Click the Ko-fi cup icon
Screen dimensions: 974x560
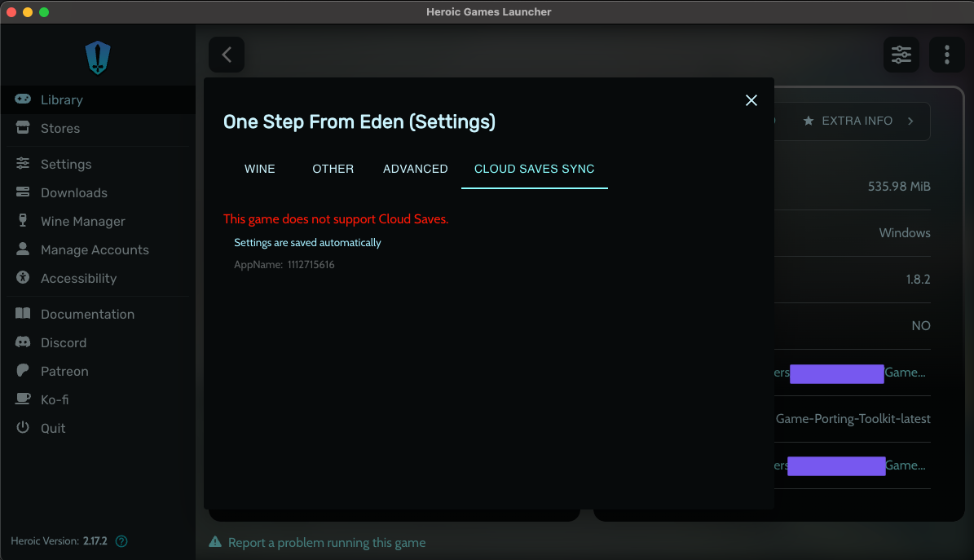click(x=23, y=399)
